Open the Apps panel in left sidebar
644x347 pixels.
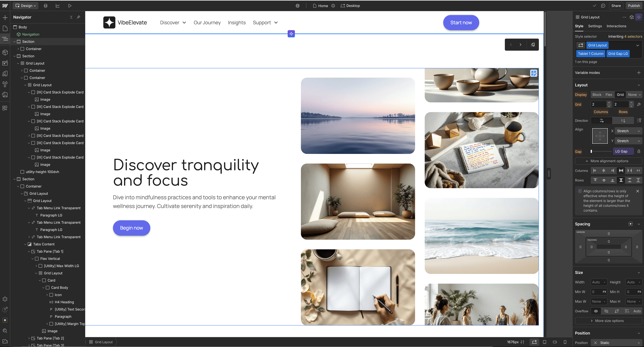(x=5, y=108)
